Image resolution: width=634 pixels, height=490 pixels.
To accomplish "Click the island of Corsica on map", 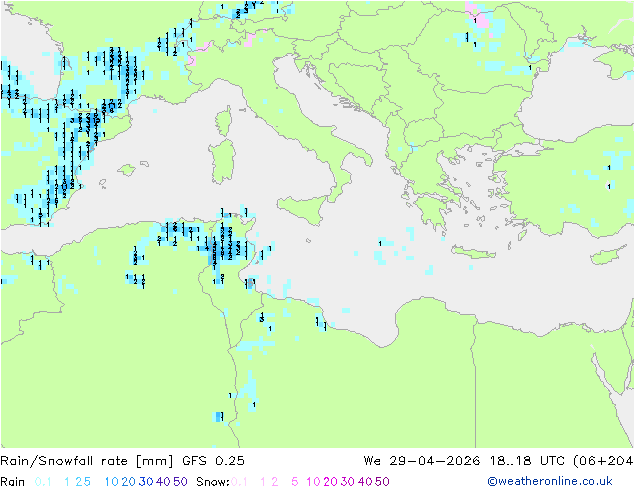I will pos(224,121).
